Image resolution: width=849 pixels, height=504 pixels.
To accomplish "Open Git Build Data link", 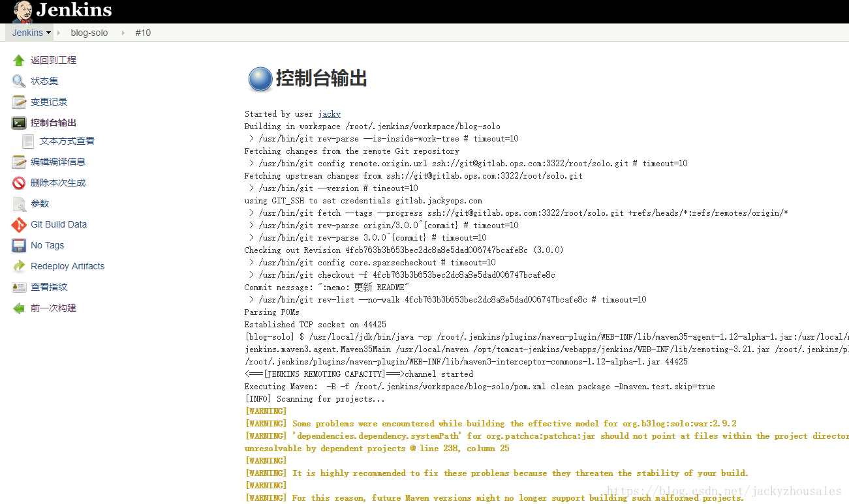I will point(59,224).
